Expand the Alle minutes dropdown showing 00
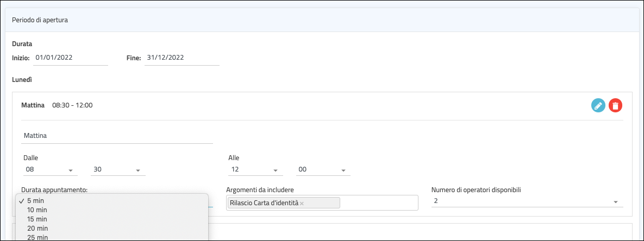 pyautogui.click(x=323, y=170)
